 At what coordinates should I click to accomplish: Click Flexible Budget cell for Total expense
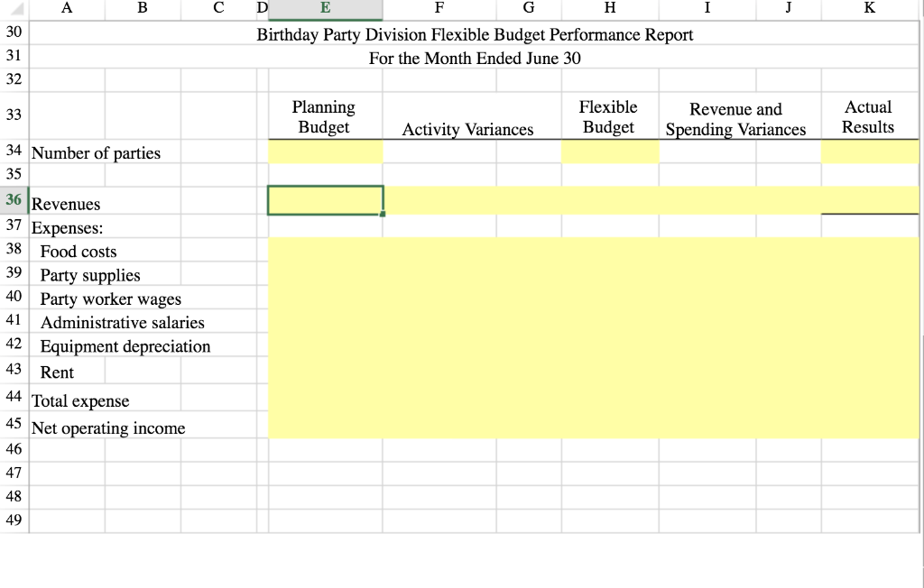[x=610, y=398]
